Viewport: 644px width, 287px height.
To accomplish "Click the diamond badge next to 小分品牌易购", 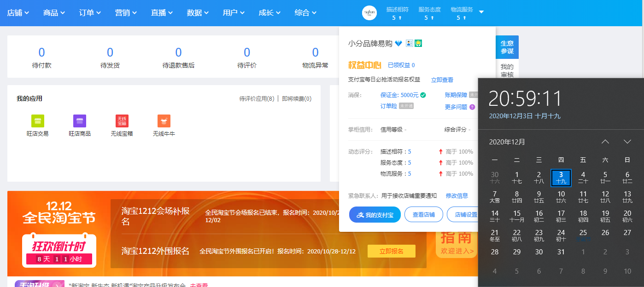I will (x=398, y=44).
